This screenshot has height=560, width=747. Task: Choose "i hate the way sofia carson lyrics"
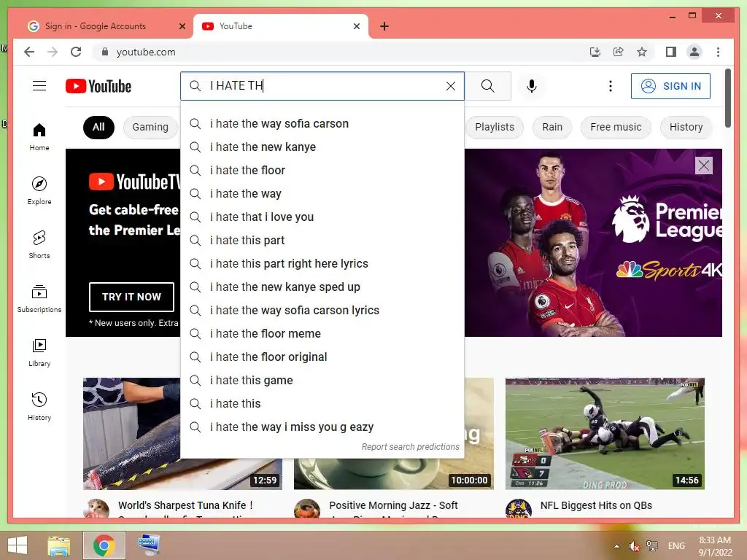point(322,311)
